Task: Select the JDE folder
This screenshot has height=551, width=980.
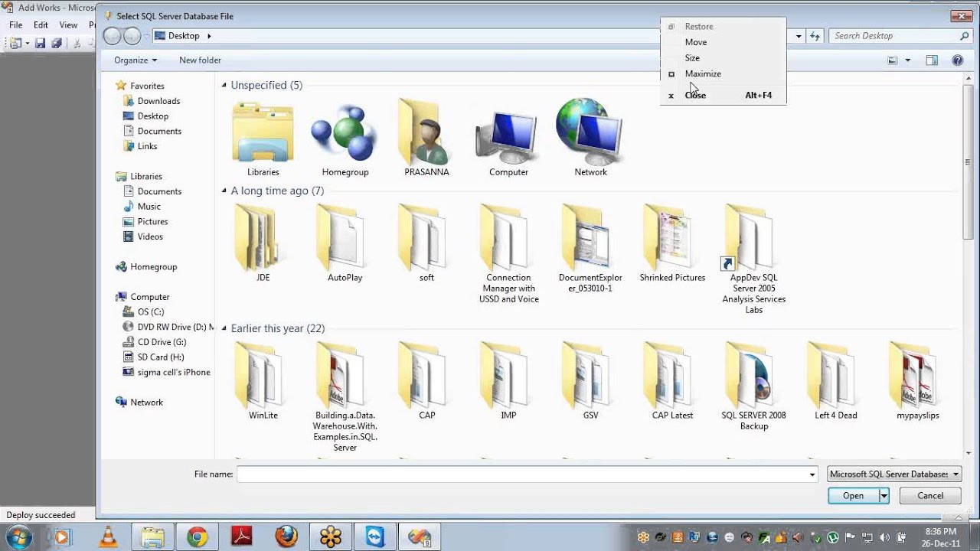Action: pyautogui.click(x=263, y=243)
